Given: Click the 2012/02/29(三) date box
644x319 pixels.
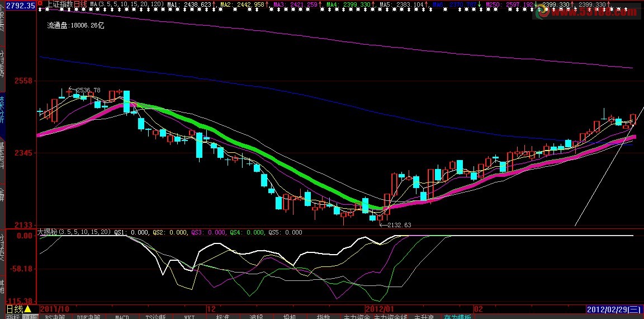Looking at the screenshot, I should click(614, 309).
